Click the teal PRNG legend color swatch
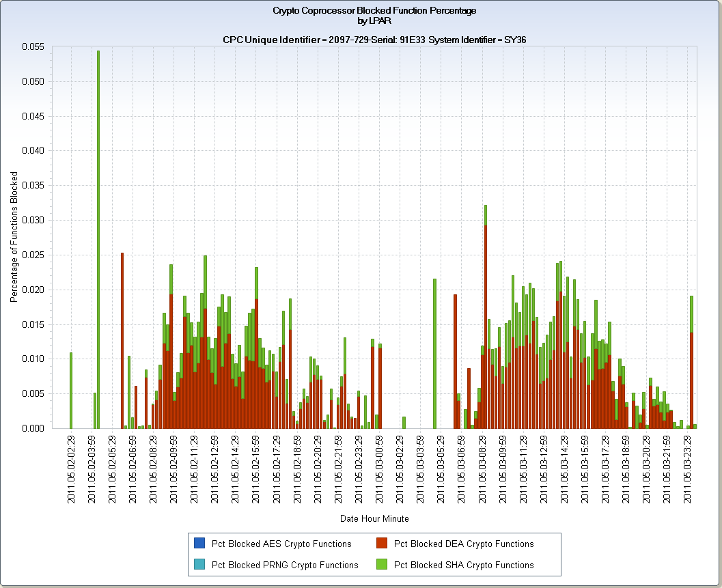The width and height of the screenshot is (722, 588). [x=199, y=564]
